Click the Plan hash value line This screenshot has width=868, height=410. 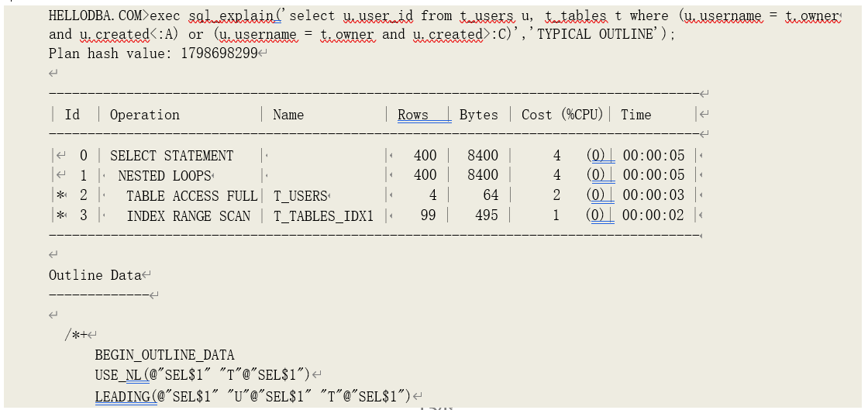click(153, 53)
